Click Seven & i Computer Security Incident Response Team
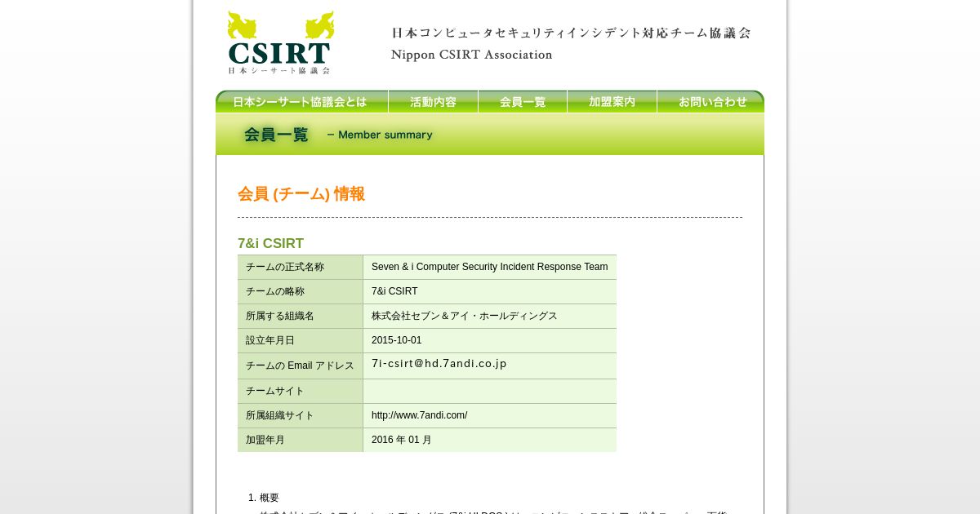 point(489,267)
